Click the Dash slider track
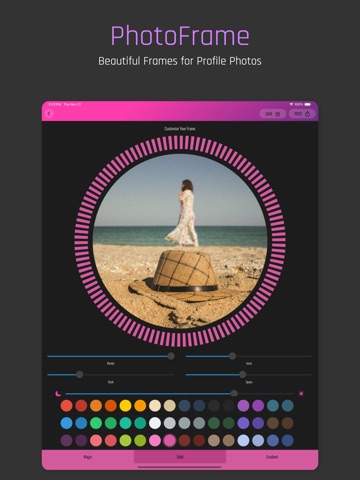The image size is (360, 480). pos(111,375)
